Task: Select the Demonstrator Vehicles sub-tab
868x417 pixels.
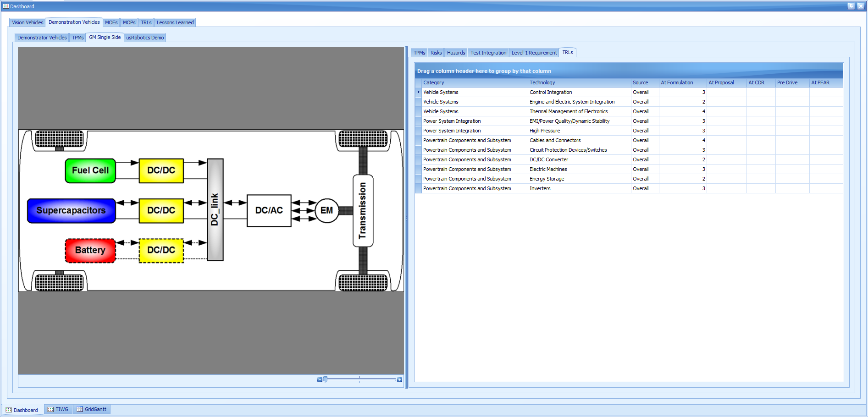Action: click(42, 38)
